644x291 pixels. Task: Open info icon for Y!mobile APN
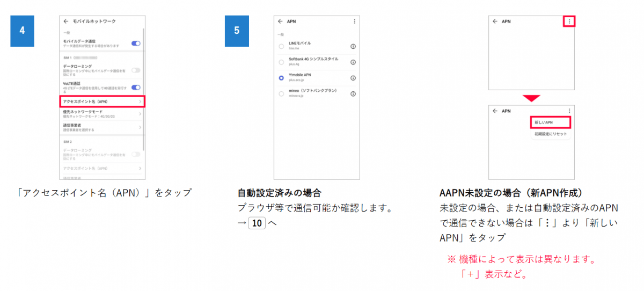(x=353, y=78)
